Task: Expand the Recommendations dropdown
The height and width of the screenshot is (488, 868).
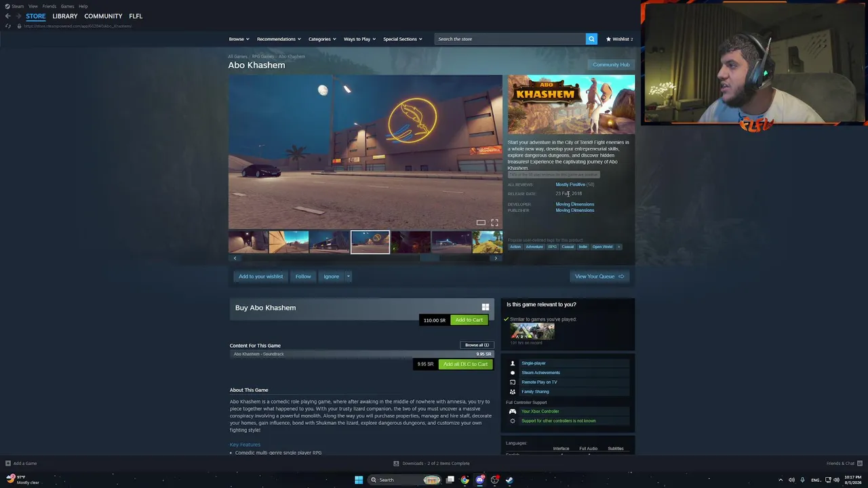Action: pyautogui.click(x=279, y=39)
